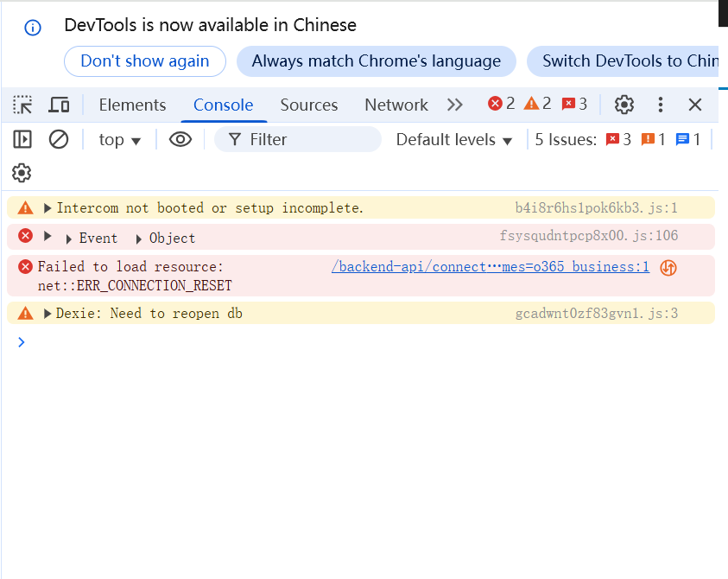The image size is (728, 579).
Task: Click the Don't show again button
Action: coord(145,61)
